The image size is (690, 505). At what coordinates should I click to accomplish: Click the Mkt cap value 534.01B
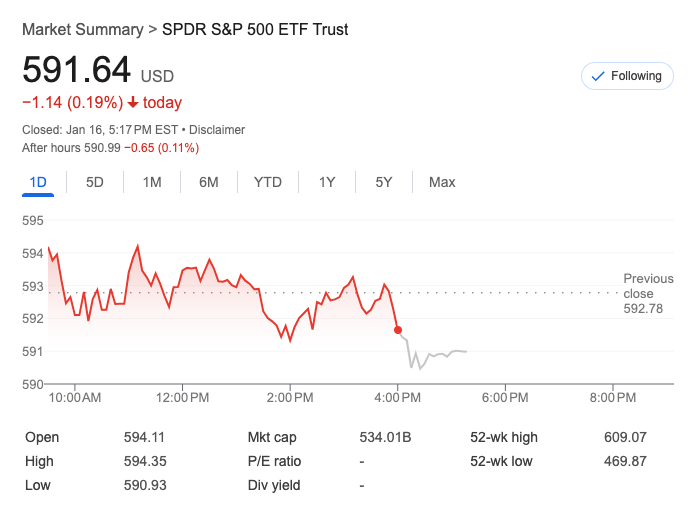tap(385, 437)
